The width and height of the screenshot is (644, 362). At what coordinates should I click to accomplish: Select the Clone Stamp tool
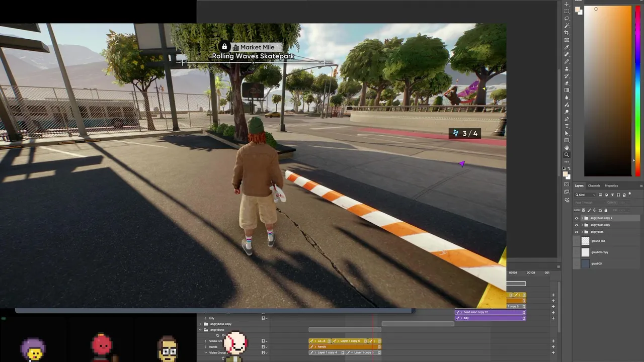point(567,68)
